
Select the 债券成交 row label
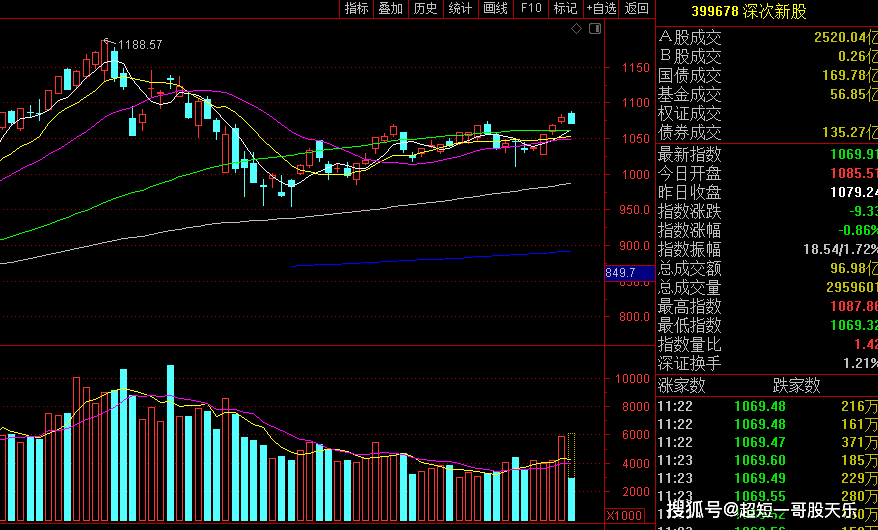(689, 133)
